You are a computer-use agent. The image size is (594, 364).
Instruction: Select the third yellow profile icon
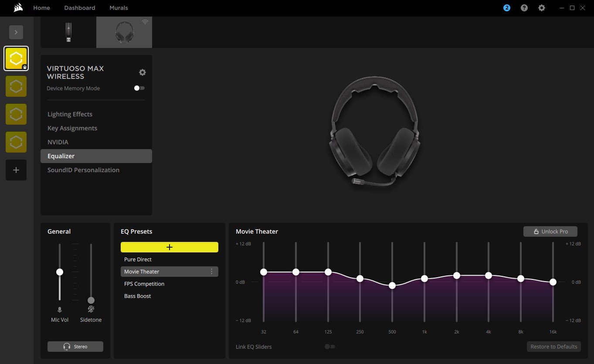coord(16,114)
